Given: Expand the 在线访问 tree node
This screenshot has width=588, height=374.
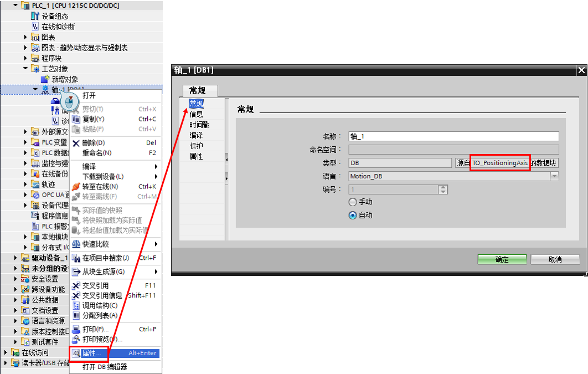Looking at the screenshot, I should point(6,352).
